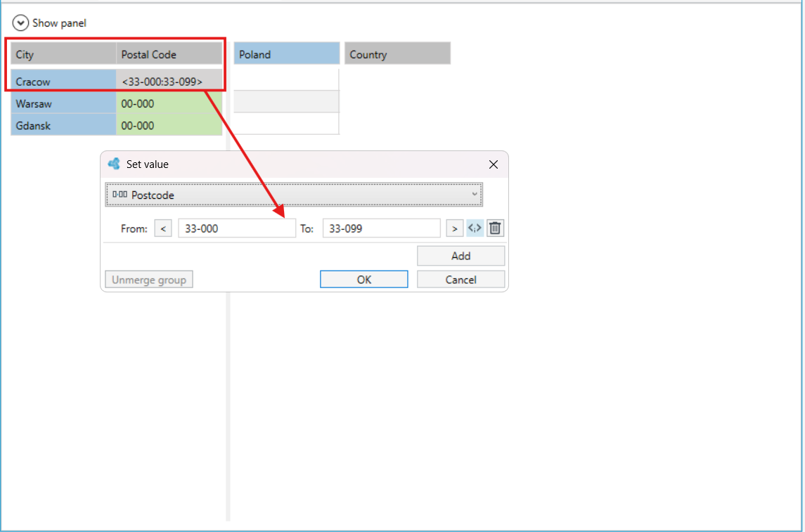The width and height of the screenshot is (805, 532).
Task: Select the Poland column header
Action: (286, 54)
